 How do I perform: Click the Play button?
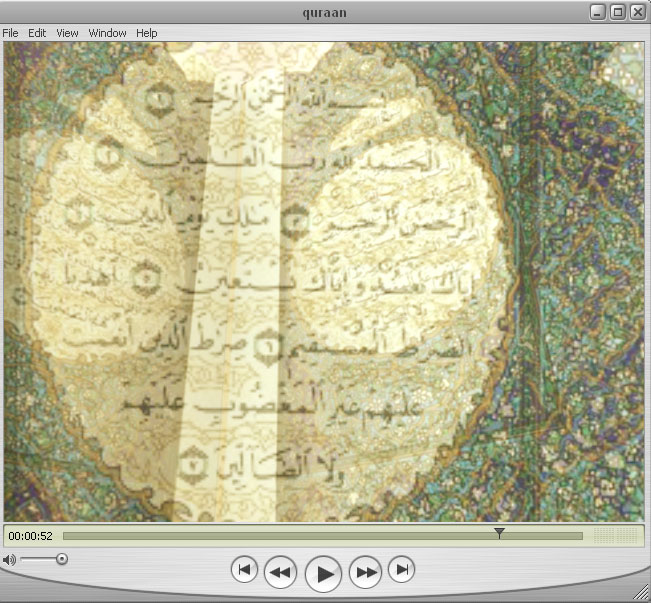coord(323,574)
